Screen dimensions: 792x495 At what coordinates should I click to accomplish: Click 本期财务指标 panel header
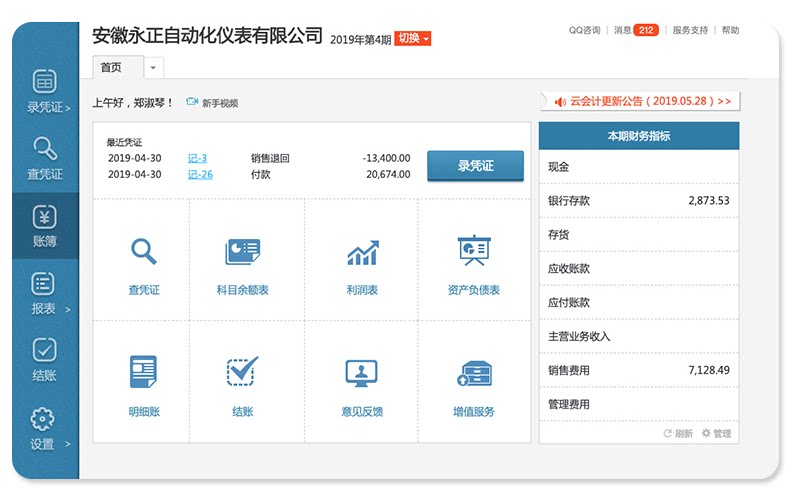[639, 136]
